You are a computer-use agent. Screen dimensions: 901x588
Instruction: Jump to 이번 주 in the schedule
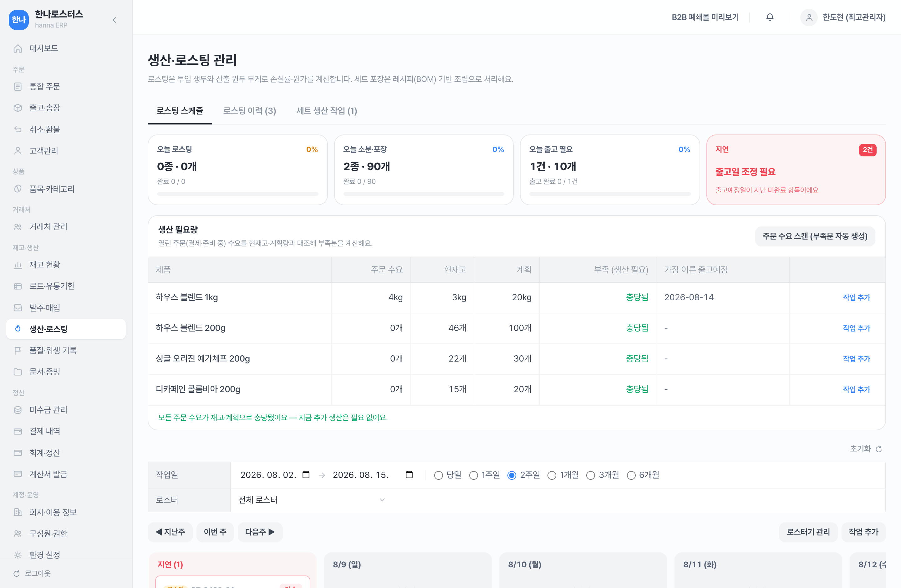click(x=215, y=532)
